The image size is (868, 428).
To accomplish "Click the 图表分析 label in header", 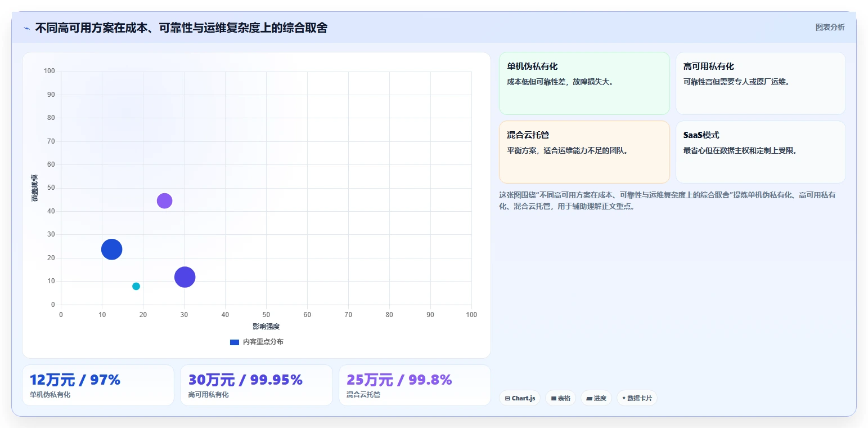I will pos(830,27).
